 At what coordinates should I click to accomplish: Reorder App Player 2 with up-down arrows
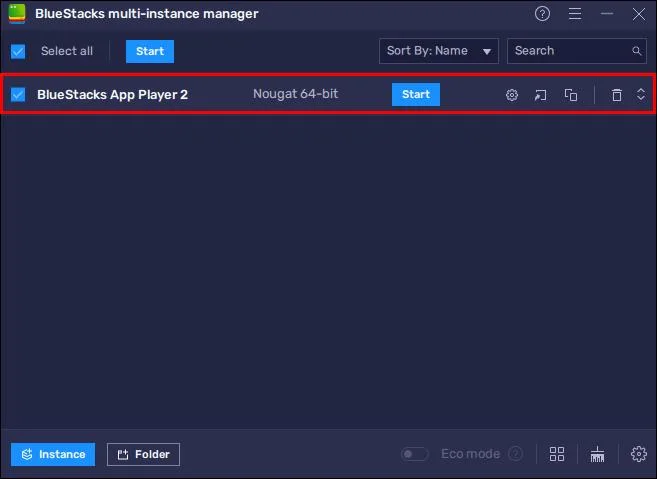(x=641, y=94)
